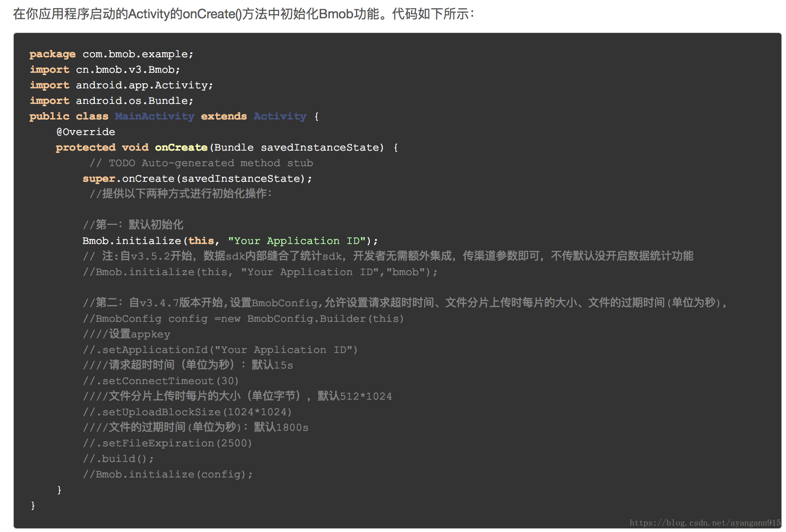Click the comment '提供以下两种方式进行初始化操作'
This screenshot has height=532, width=786.
181,194
